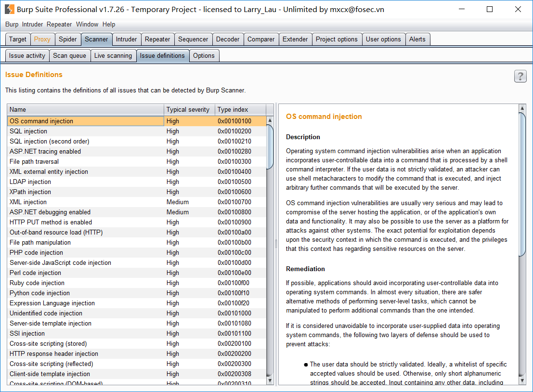Open the User options tab
Image resolution: width=533 pixels, height=392 pixels.
(383, 39)
